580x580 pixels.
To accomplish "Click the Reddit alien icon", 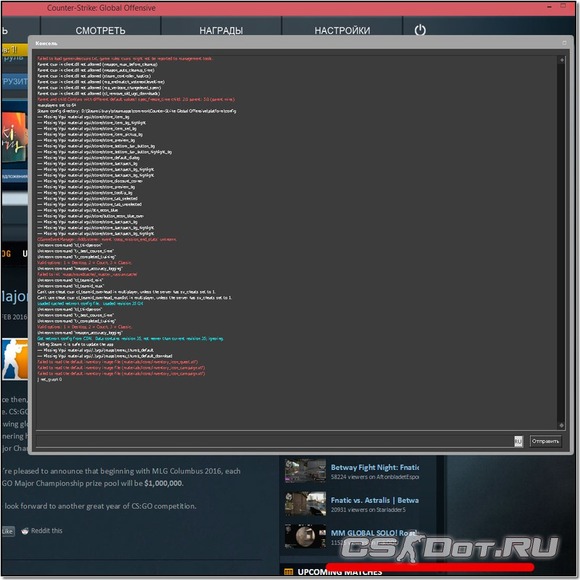I will pyautogui.click(x=25, y=531).
